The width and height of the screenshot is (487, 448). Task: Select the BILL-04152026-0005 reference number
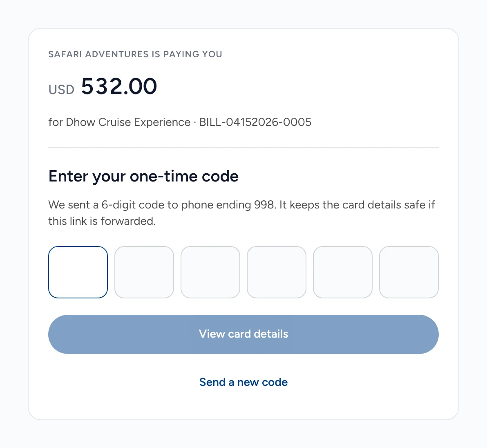pos(255,122)
